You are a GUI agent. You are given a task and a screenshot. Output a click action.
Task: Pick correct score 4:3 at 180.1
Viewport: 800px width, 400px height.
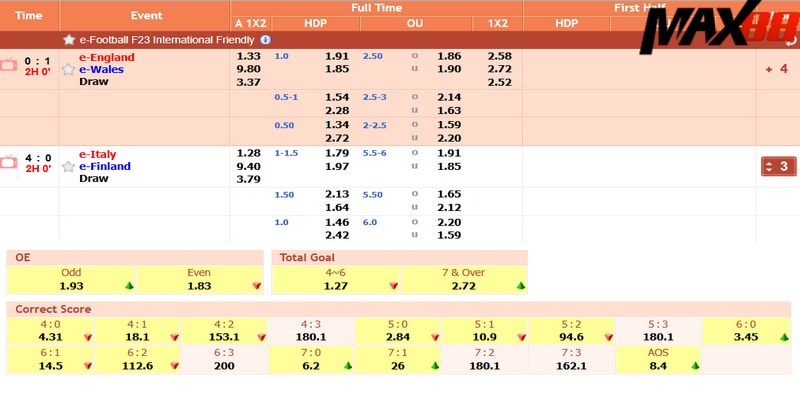point(311,331)
